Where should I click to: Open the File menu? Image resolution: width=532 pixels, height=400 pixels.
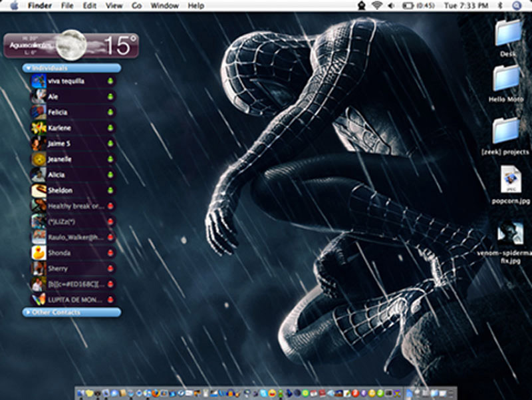tap(67, 6)
